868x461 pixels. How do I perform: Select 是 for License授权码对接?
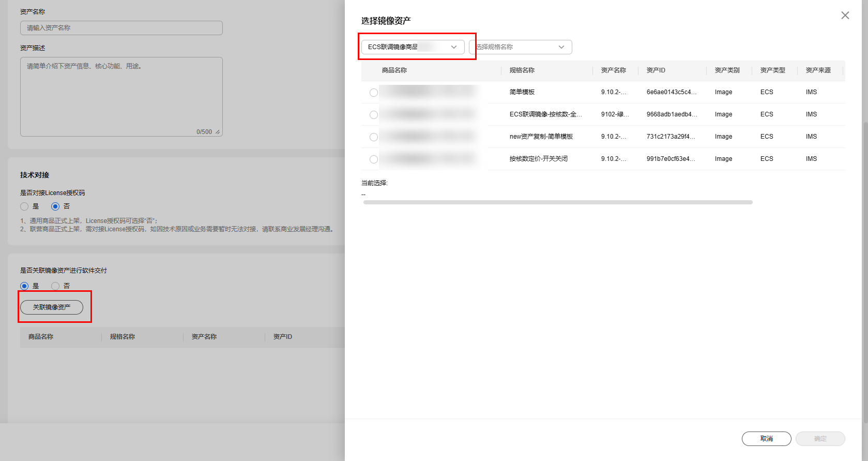24,206
